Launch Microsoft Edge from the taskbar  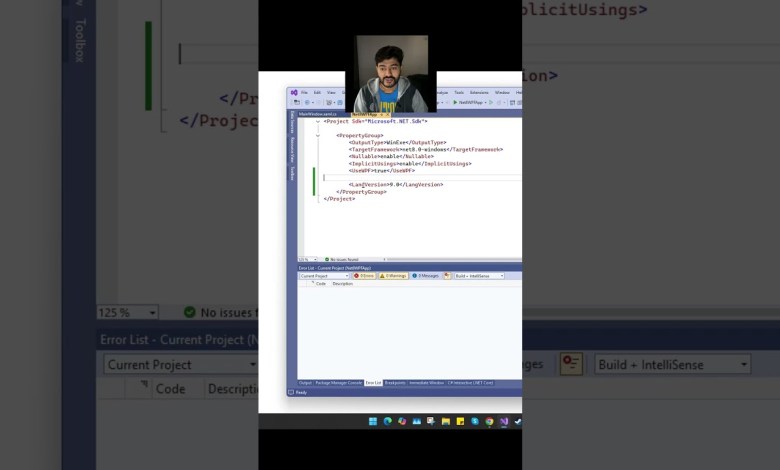coord(388,421)
